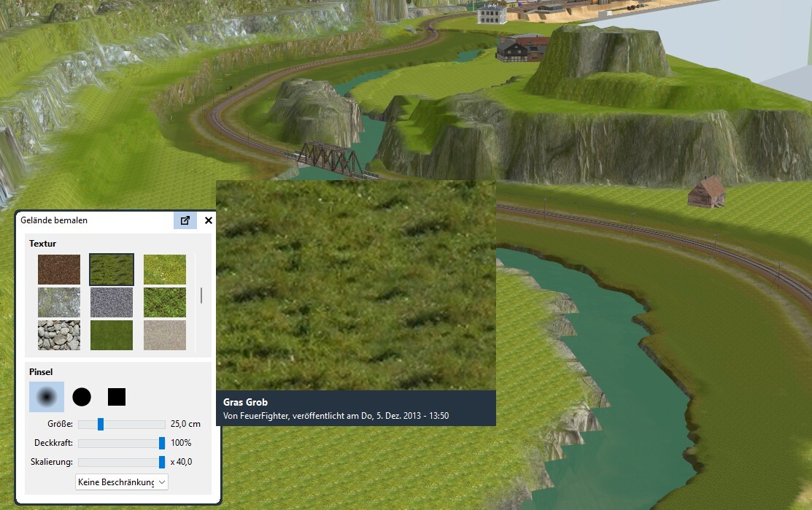Click the '100%' Deckkraft value
This screenshot has height=510, width=812.
(x=181, y=443)
